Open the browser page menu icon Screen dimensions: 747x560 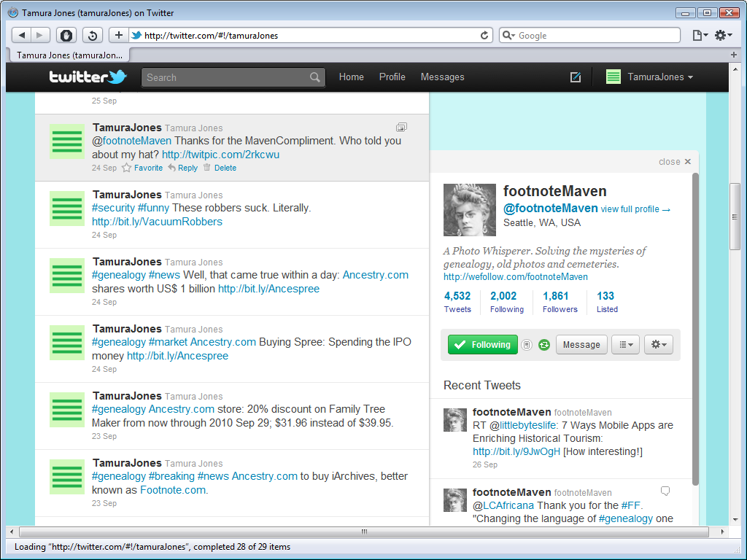point(700,35)
